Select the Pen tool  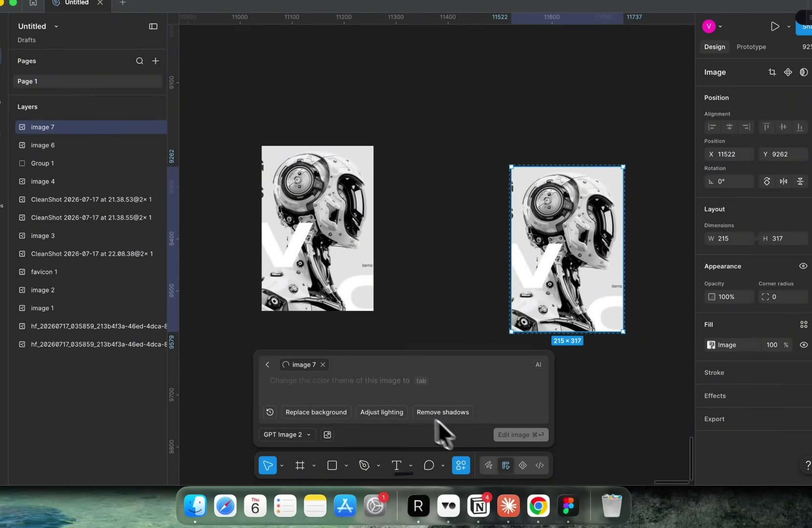364,465
